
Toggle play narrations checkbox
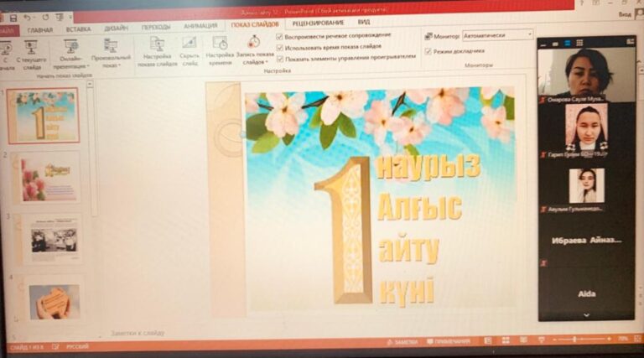[280, 35]
